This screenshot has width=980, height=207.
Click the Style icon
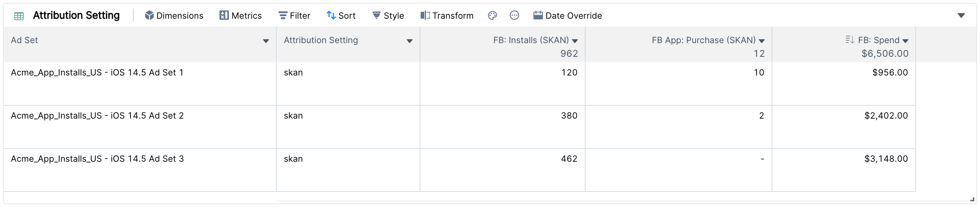[x=376, y=15]
